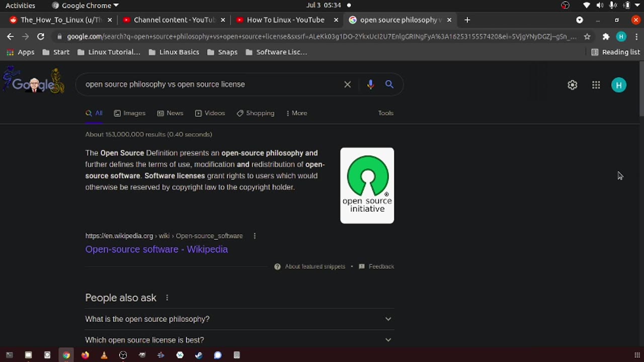Click the microphone indicator in top bar
The height and width of the screenshot is (362, 644).
click(613, 6)
